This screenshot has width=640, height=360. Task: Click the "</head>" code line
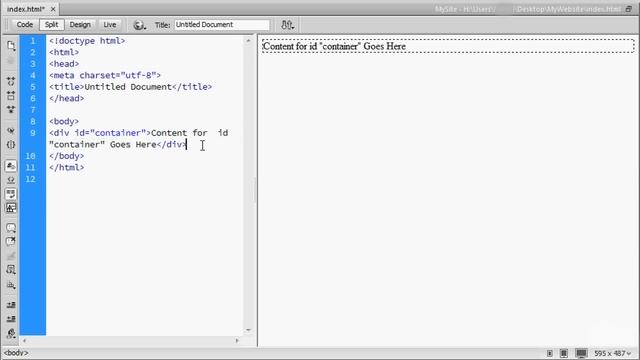tap(67, 98)
